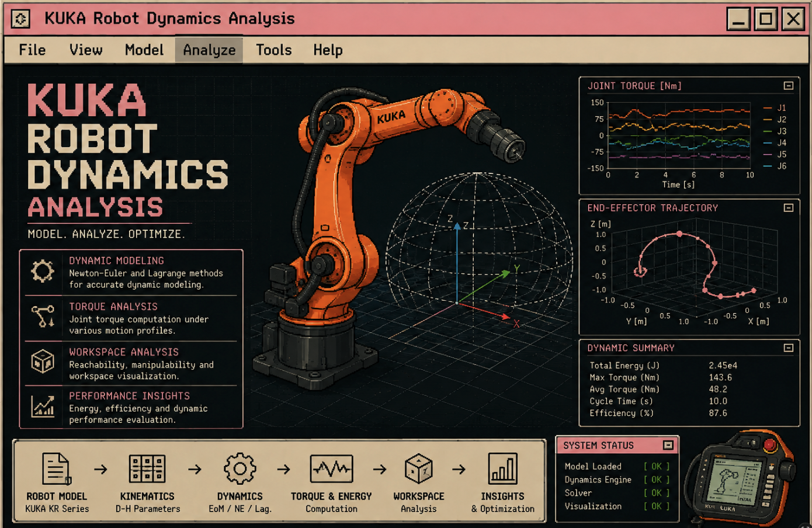Open the Analyze menu
The width and height of the screenshot is (812, 528).
point(209,50)
